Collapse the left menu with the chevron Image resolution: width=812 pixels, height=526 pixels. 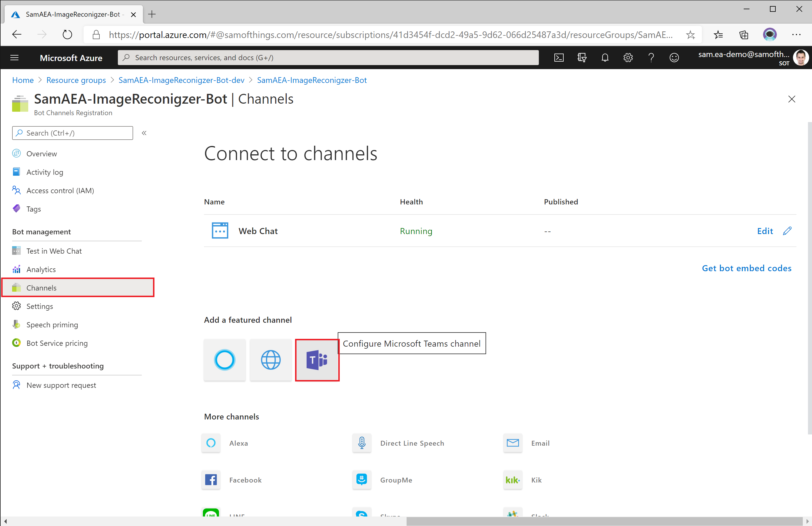point(144,133)
